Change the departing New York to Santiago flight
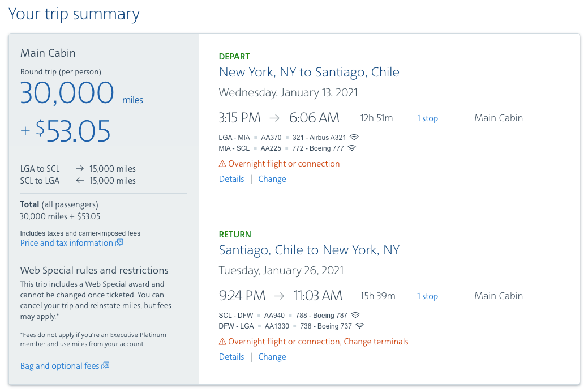This screenshot has height=392, width=588. tap(272, 179)
